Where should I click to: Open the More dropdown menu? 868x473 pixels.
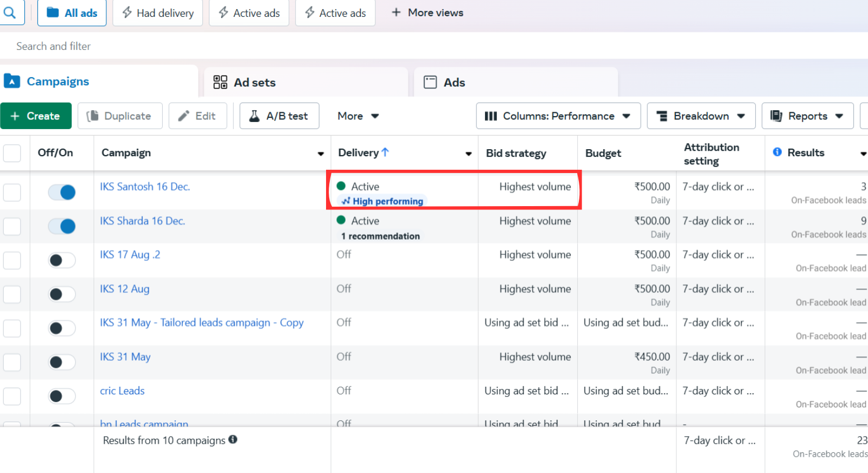click(358, 116)
